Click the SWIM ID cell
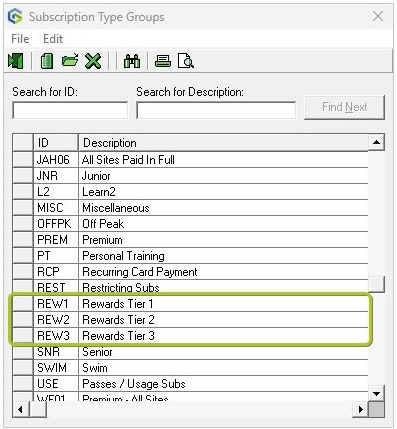This screenshot has width=397, height=429. pos(56,368)
